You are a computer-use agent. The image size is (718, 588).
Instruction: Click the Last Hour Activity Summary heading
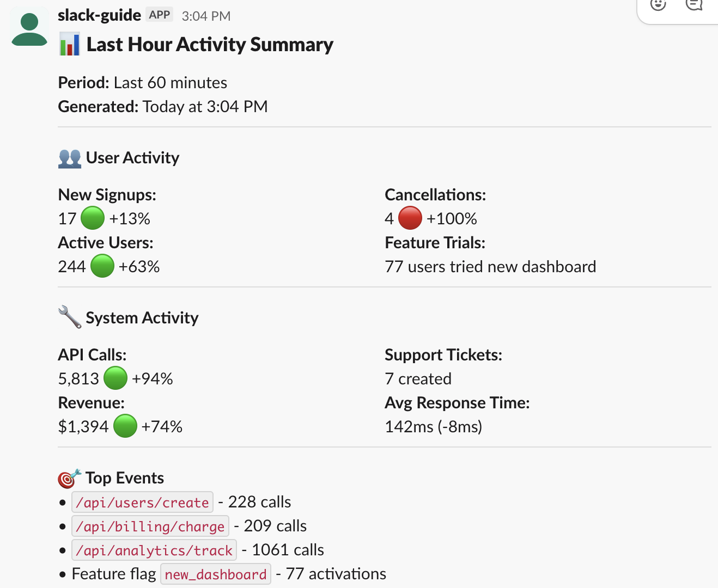click(210, 44)
